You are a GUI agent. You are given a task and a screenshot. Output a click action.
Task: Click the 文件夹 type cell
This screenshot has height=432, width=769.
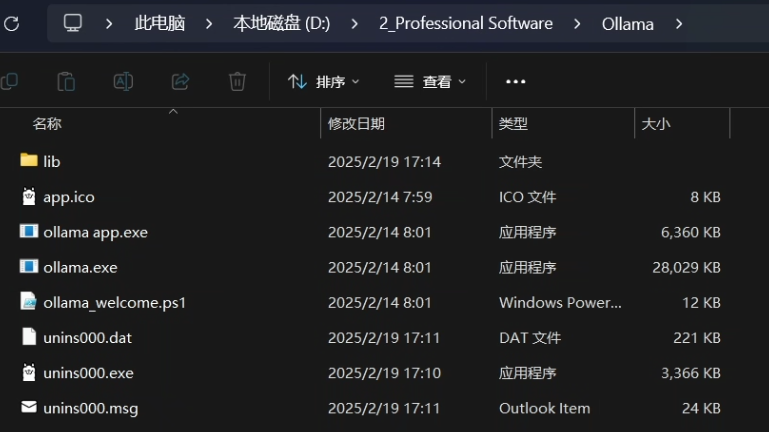pos(520,162)
